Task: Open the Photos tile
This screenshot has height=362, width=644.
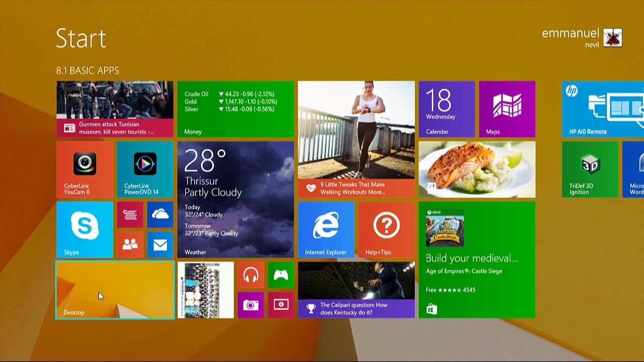Action: (x=205, y=290)
